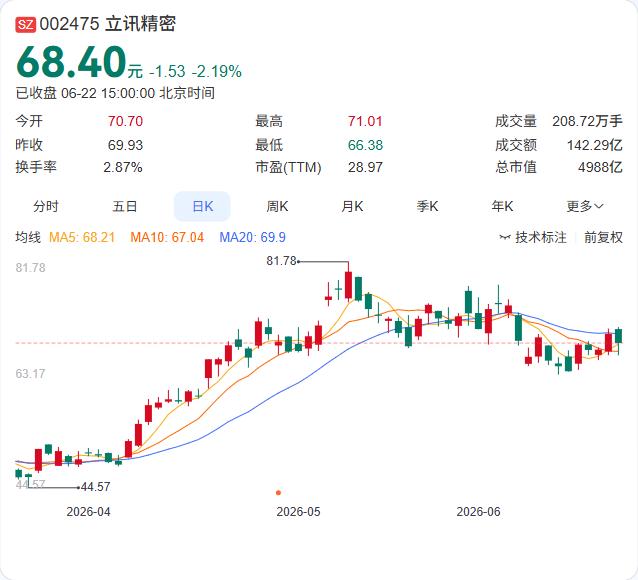Click the red SZ exchange badge icon
The image size is (638, 580).
pyautogui.click(x=26, y=24)
